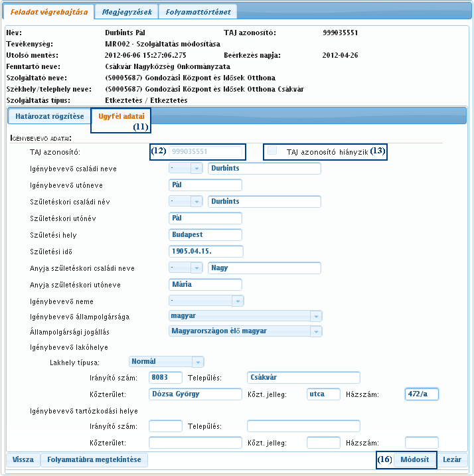Click Igénybevevő családi neve field with Durbints

(264, 168)
